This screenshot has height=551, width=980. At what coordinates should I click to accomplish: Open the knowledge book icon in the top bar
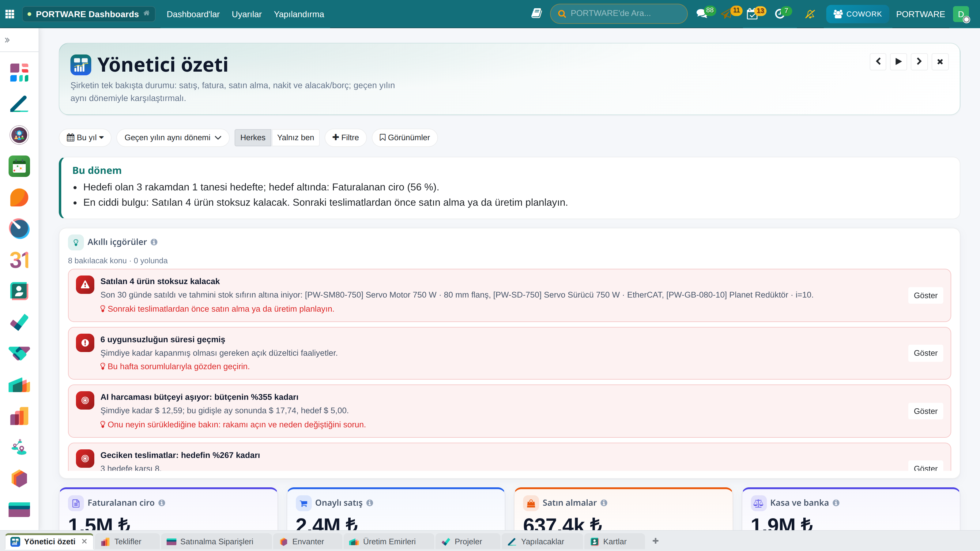[x=537, y=14]
